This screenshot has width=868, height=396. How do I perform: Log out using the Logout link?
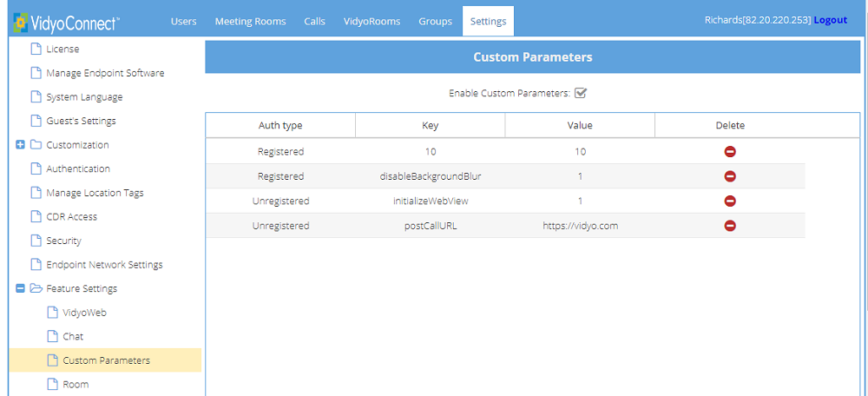tap(830, 20)
